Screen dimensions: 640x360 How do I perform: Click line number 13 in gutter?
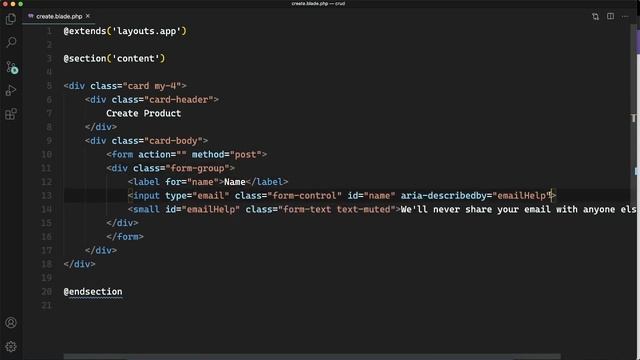47,196
